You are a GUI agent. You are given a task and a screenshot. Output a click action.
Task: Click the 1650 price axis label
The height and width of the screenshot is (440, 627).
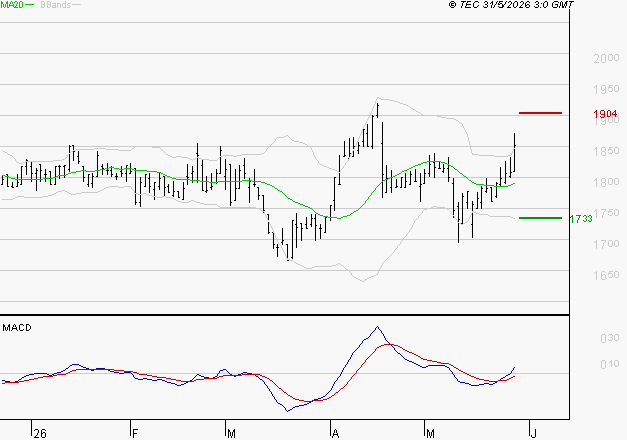(x=606, y=275)
